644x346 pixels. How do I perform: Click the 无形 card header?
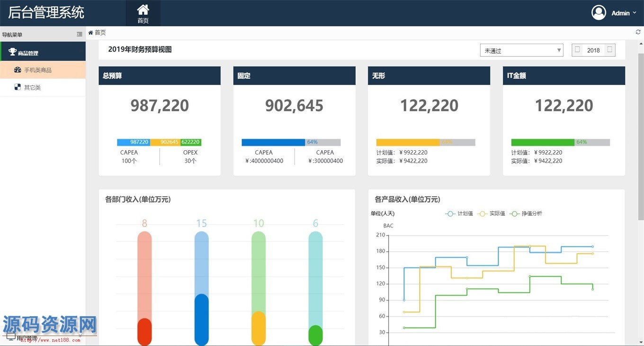[x=429, y=75]
